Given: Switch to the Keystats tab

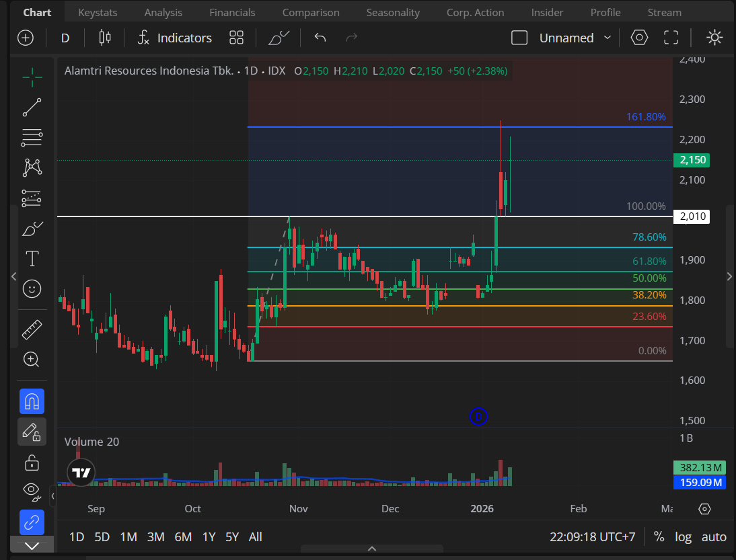Looking at the screenshot, I should click(x=98, y=13).
